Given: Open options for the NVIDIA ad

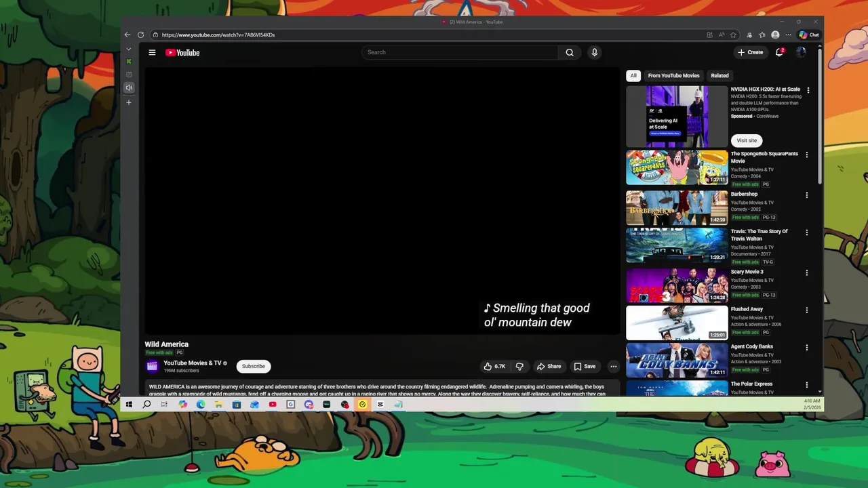Looking at the screenshot, I should click(808, 90).
